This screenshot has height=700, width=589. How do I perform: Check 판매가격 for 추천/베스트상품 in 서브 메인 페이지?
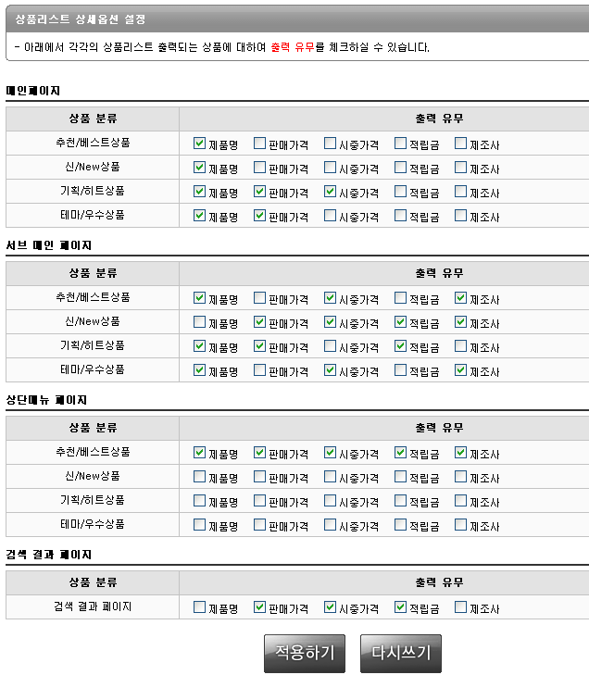point(260,298)
